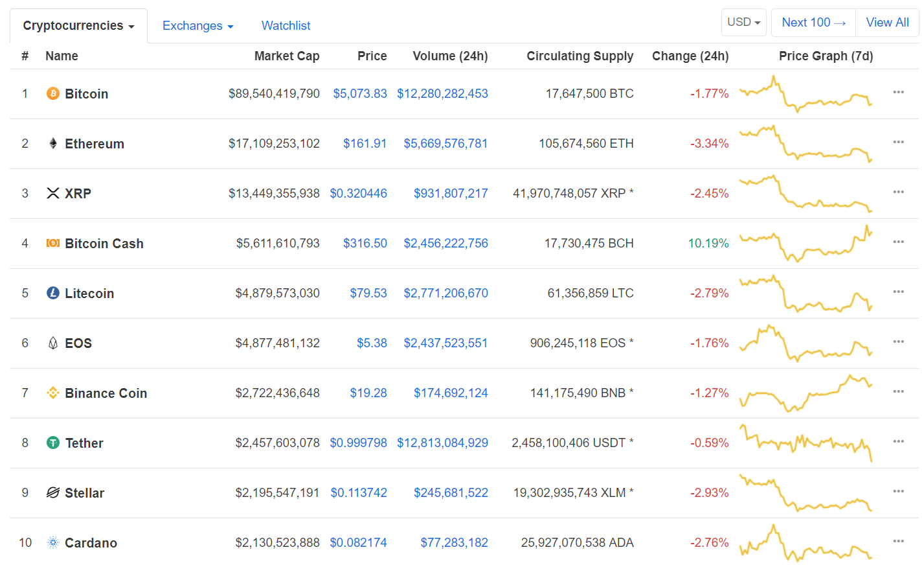The height and width of the screenshot is (565, 924).
Task: Open the Ethereum name link
Action: [95, 144]
